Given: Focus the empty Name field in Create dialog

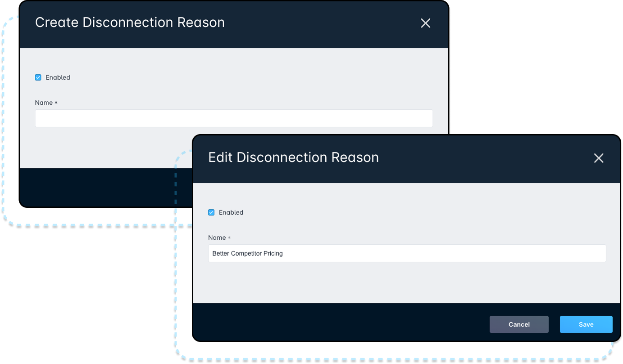Looking at the screenshot, I should (x=234, y=118).
